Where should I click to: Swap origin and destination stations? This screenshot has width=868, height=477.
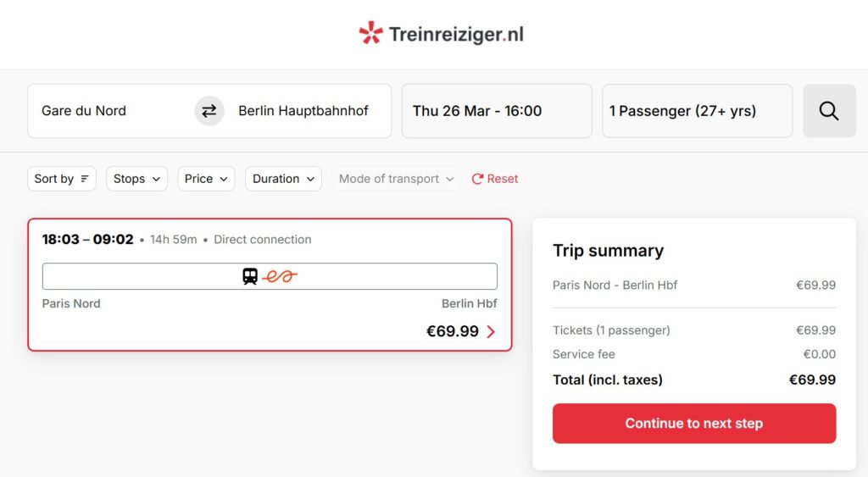point(209,111)
